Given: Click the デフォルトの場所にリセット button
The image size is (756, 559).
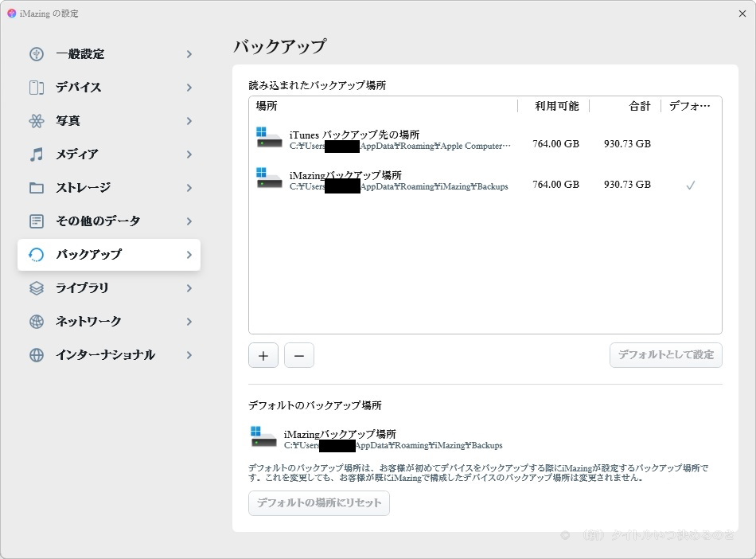Looking at the screenshot, I should [318, 503].
